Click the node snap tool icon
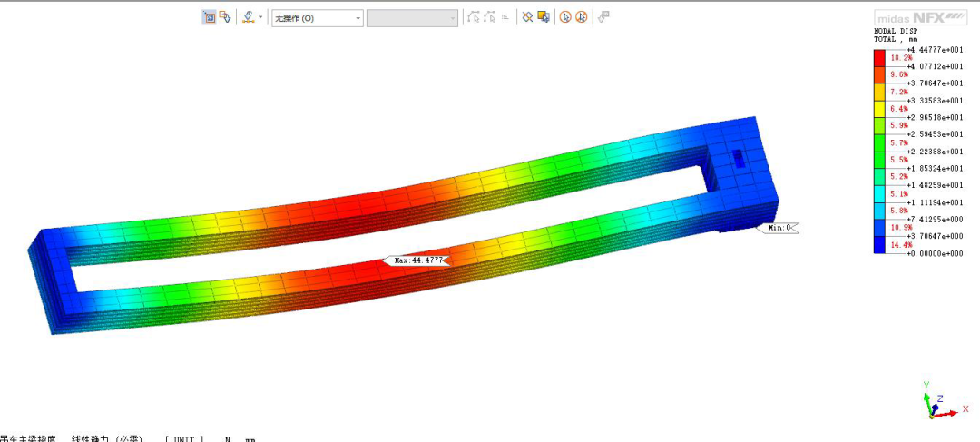Viewport: 980px width, 442px height. (249, 17)
